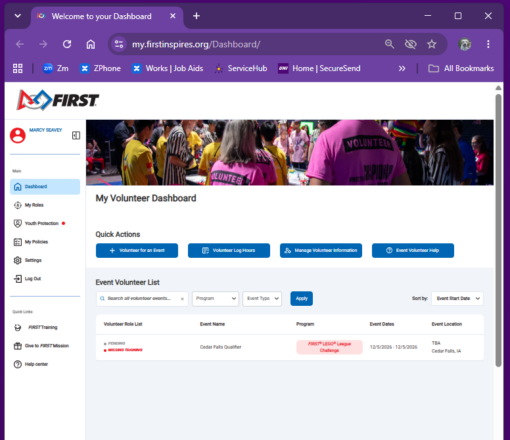510x440 pixels.
Task: Expand the Event Type filter dropdown
Action: (262, 299)
